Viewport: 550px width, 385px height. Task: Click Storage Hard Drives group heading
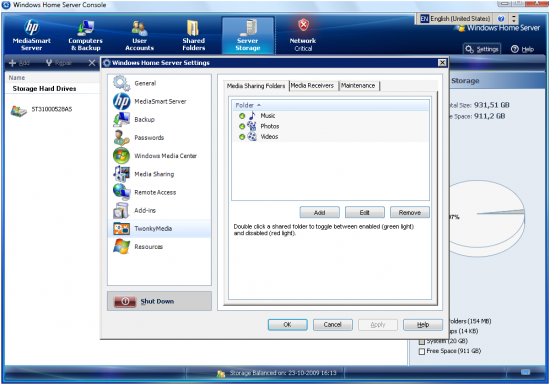click(x=44, y=89)
